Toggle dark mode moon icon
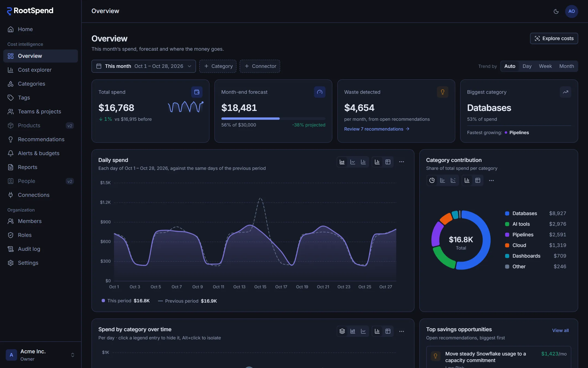 [556, 11]
